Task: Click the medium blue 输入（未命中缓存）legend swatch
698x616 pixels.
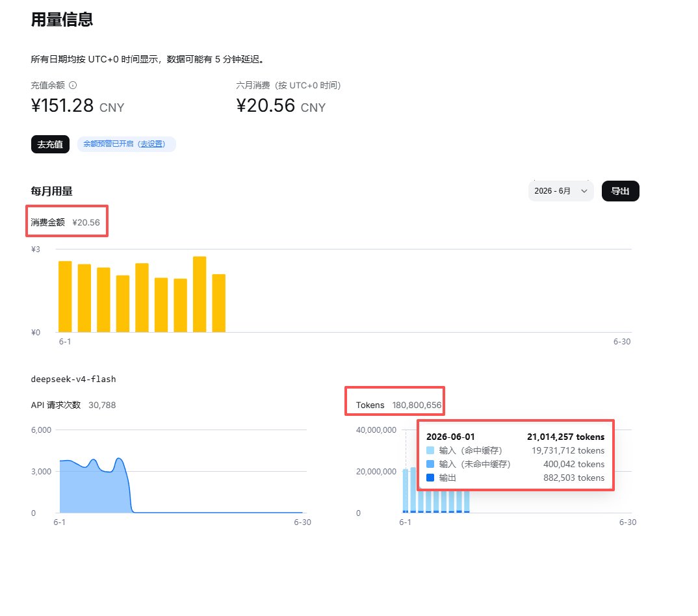Action: [430, 464]
